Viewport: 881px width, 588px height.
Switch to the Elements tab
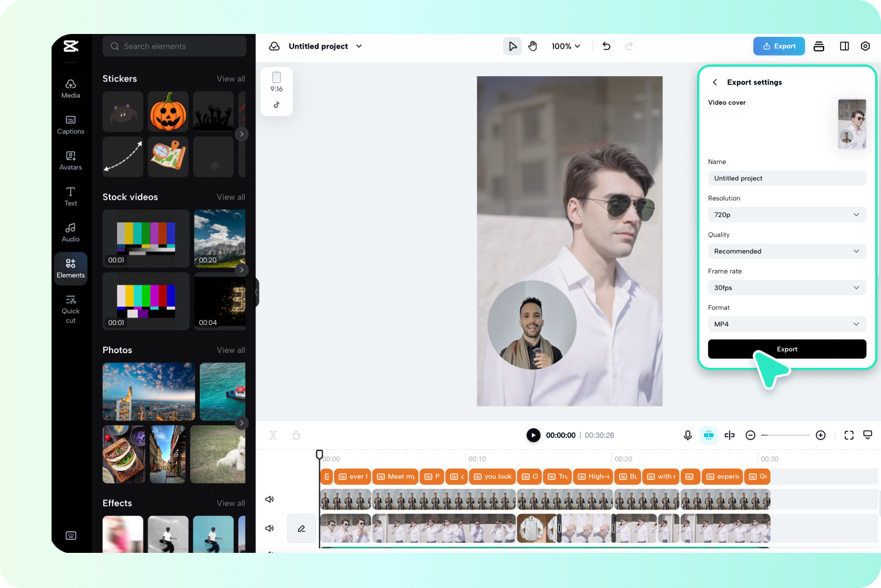pyautogui.click(x=70, y=268)
